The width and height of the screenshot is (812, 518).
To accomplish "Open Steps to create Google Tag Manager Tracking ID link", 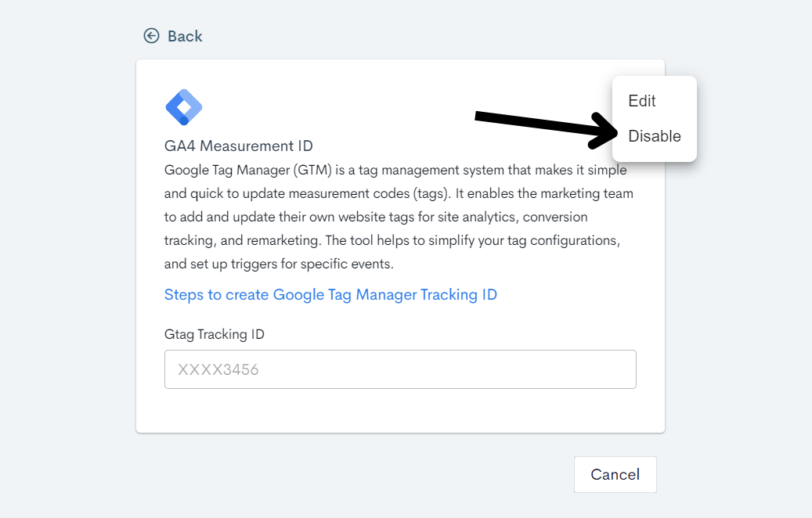I will point(330,294).
